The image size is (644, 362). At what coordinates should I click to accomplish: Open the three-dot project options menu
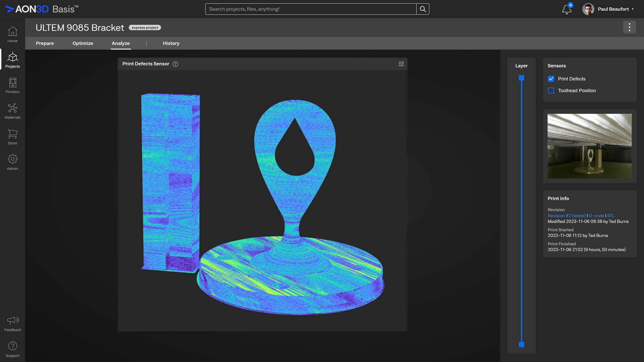[x=629, y=27]
